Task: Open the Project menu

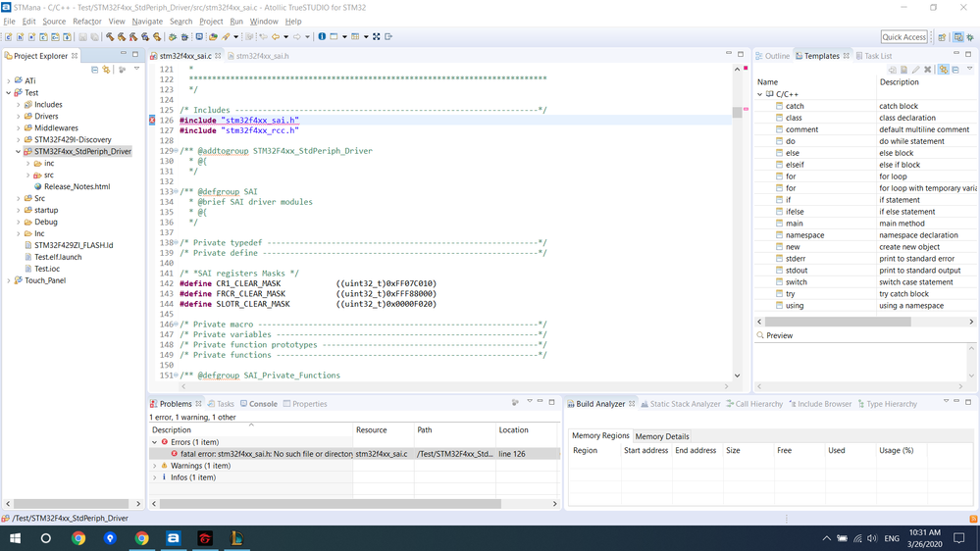Action: 211,22
